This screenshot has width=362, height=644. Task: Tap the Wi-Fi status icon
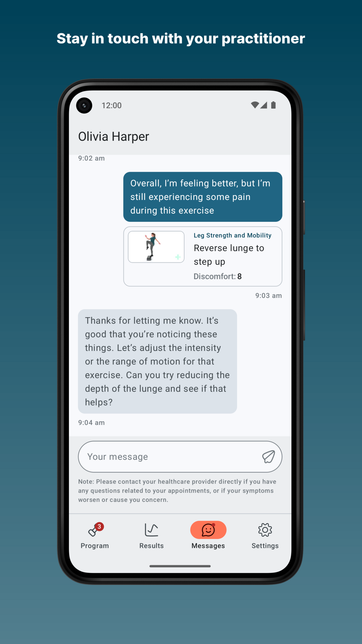click(255, 105)
